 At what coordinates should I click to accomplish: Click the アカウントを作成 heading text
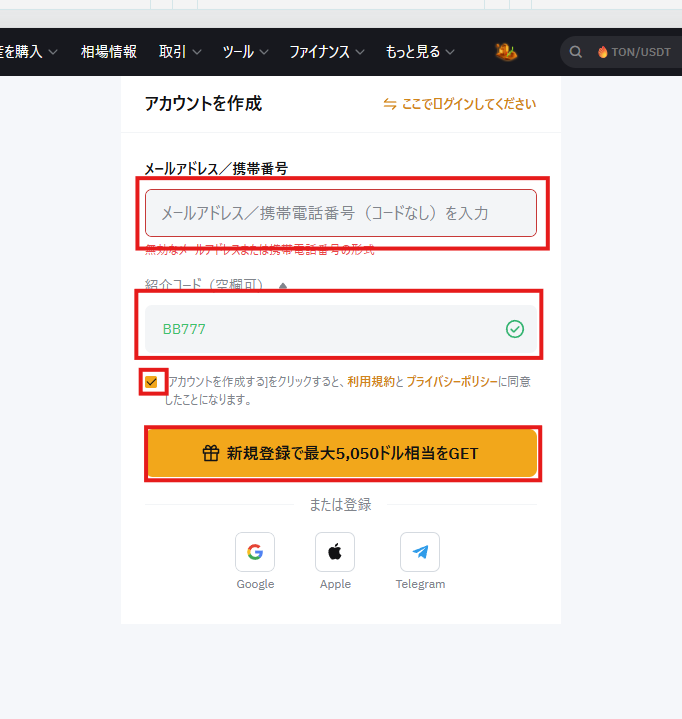pos(203,104)
